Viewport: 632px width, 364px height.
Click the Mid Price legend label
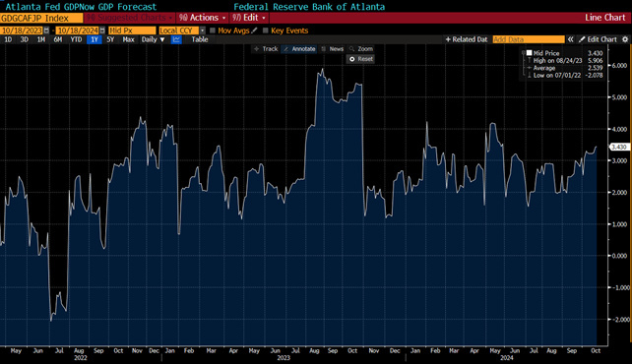pyautogui.click(x=546, y=53)
